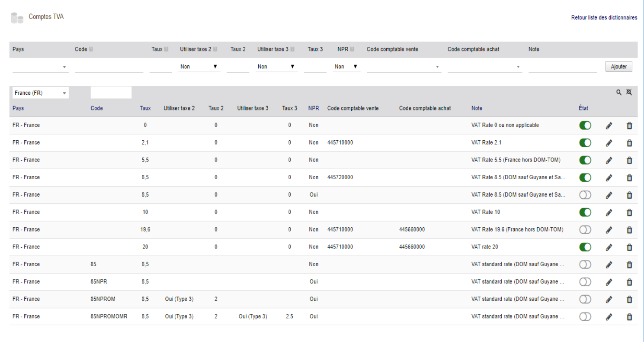The image size is (644, 342).
Task: Open the Utiliser taxe 2 Non dropdown
Action: coord(199,67)
